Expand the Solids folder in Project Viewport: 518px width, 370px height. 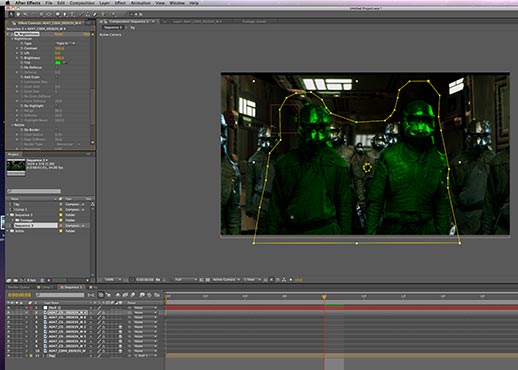point(8,231)
